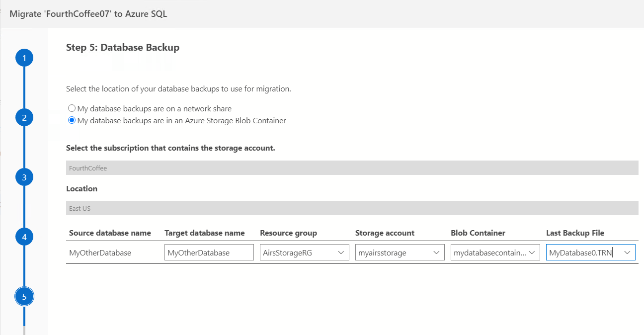The width and height of the screenshot is (644, 335).
Task: Open the Last Backup File dropdown arrow
Action: (627, 252)
